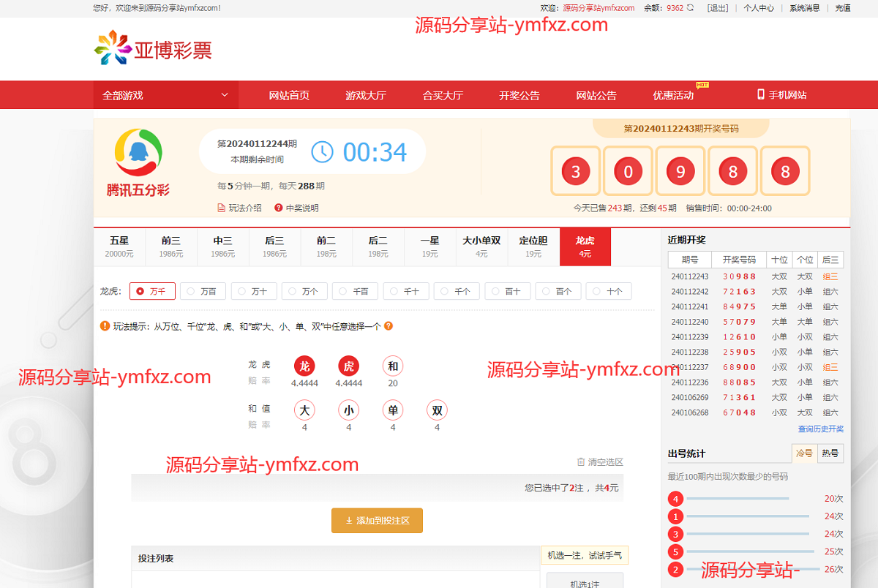Click the 添加到投注区 button
This screenshot has width=878, height=588.
tap(377, 521)
